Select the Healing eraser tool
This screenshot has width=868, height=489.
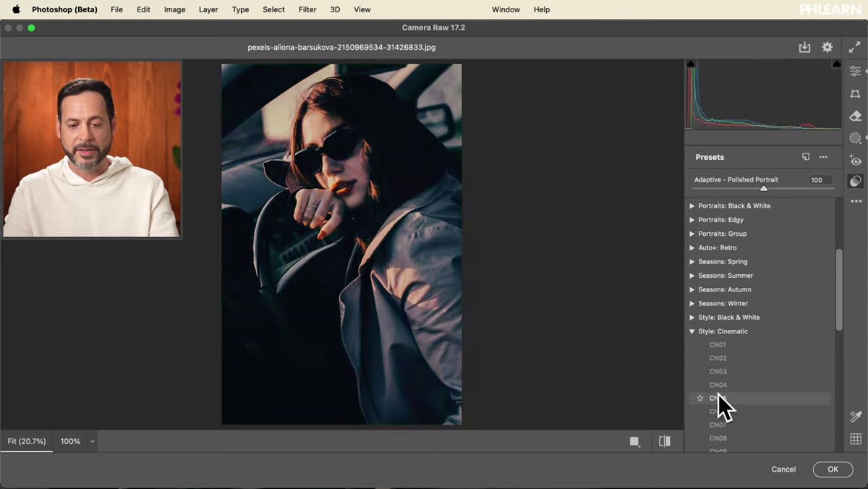856,116
